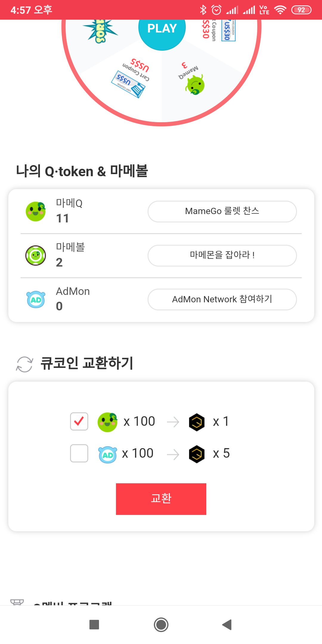
Task: Uncheck the MameQ x 100 exchange checkbox
Action: (79, 421)
